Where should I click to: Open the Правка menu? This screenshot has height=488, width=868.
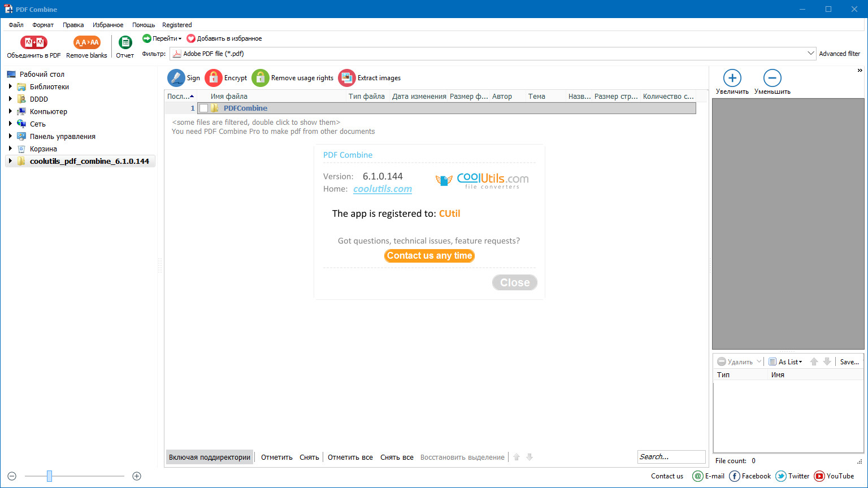[73, 25]
